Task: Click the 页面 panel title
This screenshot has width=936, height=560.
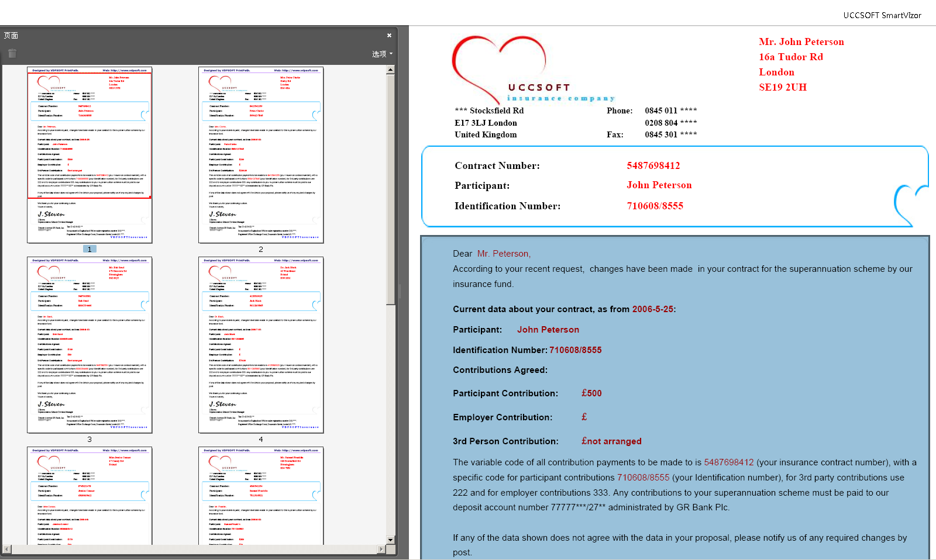Action: click(x=11, y=36)
